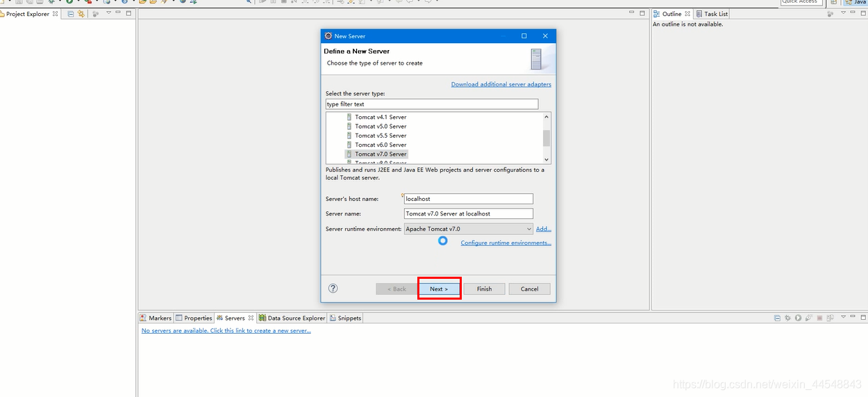The image size is (868, 397).
Task: Click Publish to the server icon
Action: 830,318
